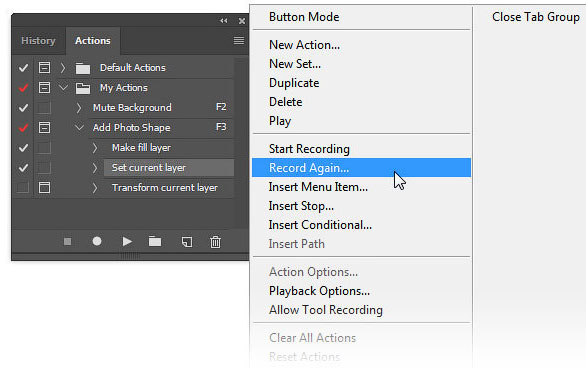Collapse panel using double-arrow icon
The width and height of the screenshot is (586, 387).
[223, 21]
